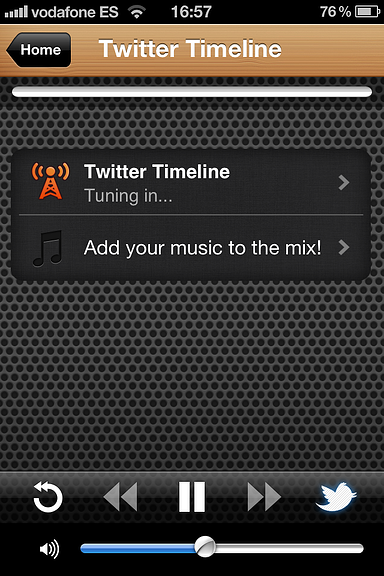This screenshot has width=384, height=576.
Task: Click the Twitter Timeline header title
Action: [x=190, y=48]
